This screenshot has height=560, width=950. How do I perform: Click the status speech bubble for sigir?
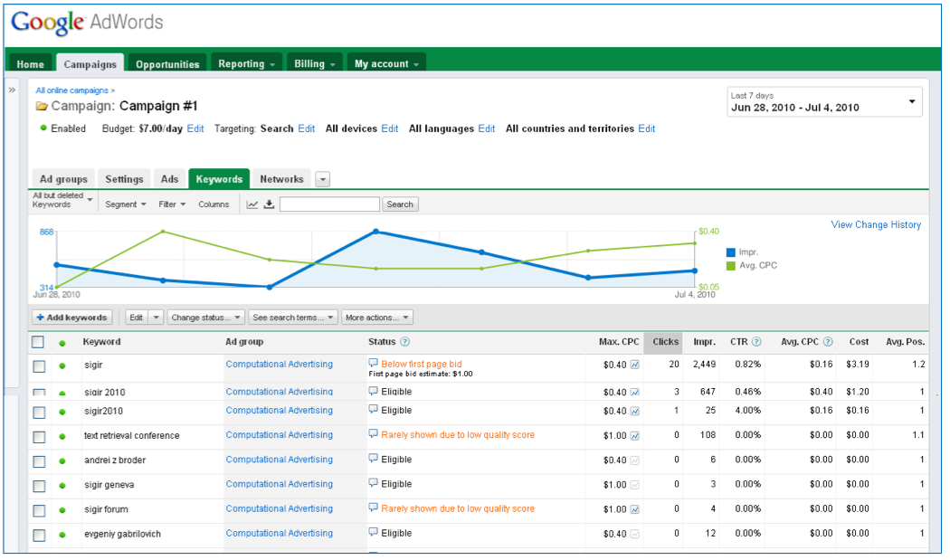tap(373, 363)
